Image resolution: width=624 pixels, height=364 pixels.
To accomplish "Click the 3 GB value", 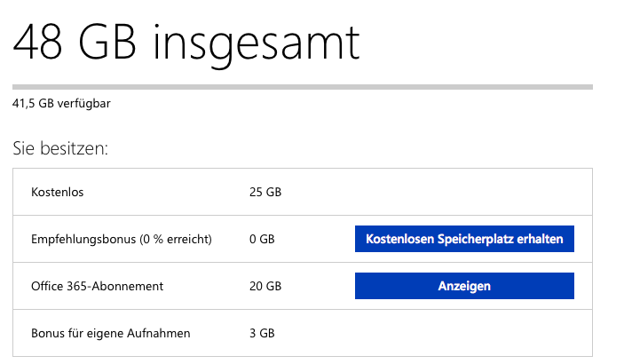I will tap(262, 334).
